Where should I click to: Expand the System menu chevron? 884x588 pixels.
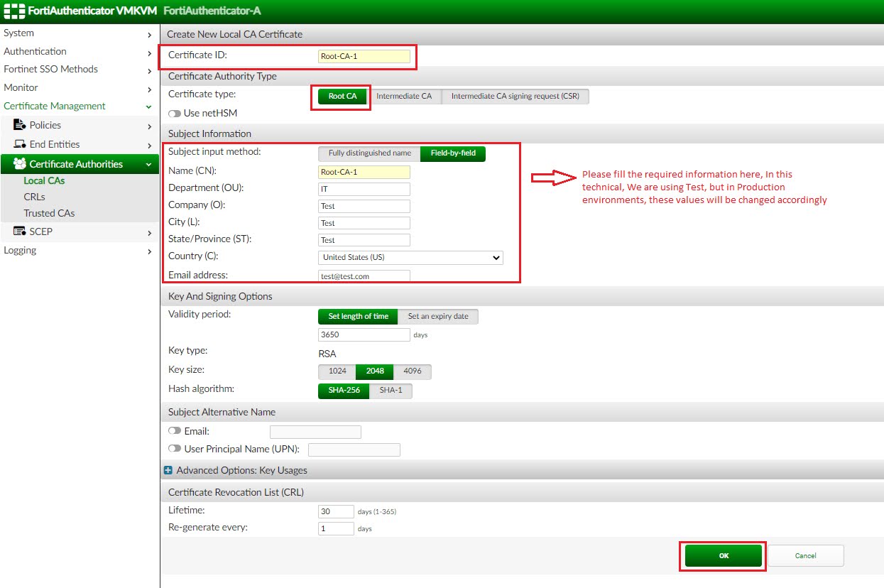(149, 34)
